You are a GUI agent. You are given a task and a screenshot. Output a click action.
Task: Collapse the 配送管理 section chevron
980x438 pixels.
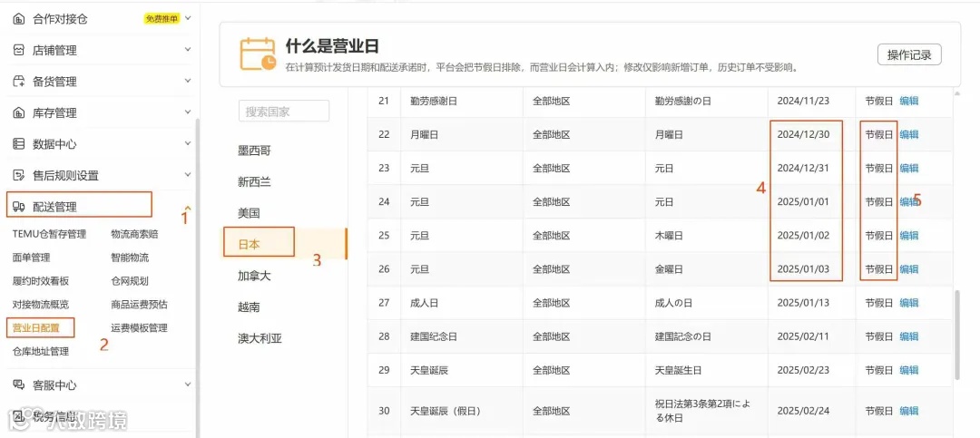coord(188,208)
